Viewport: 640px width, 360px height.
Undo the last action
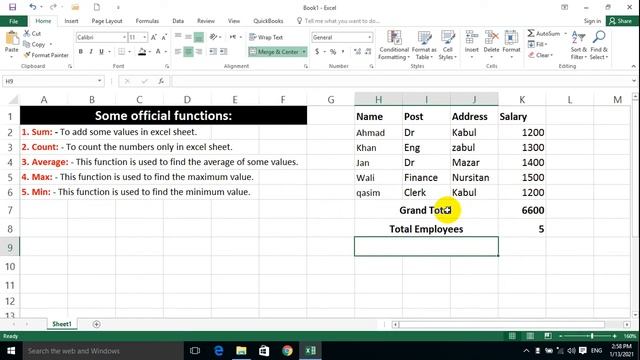[33, 7]
